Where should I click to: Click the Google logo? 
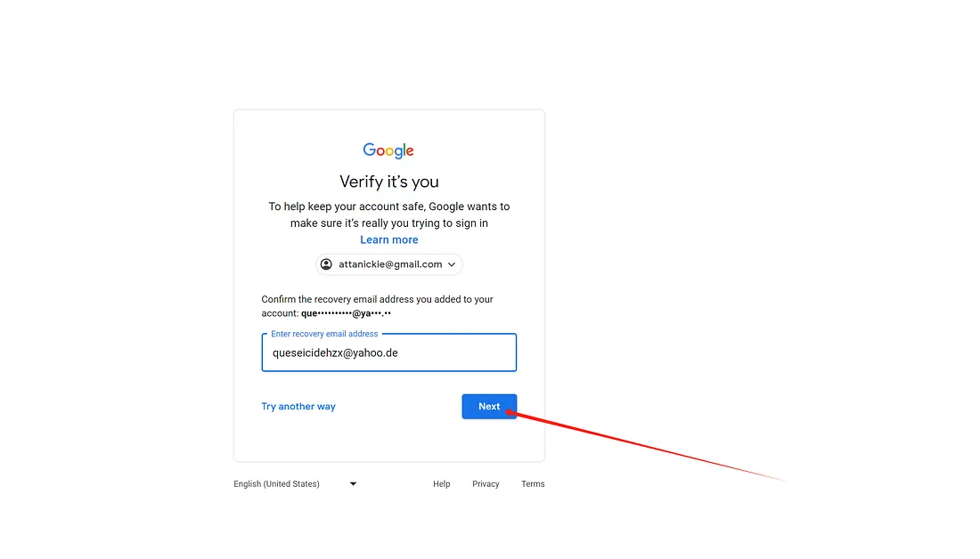tap(388, 150)
